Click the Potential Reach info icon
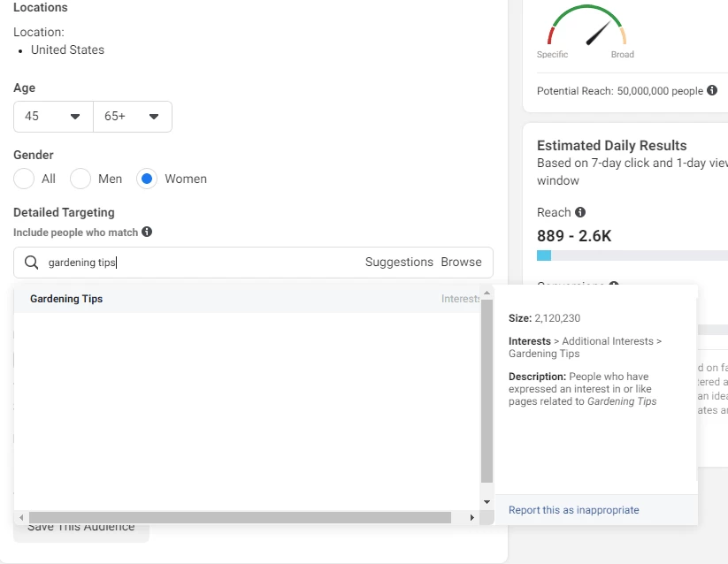728x564 pixels. coord(712,90)
